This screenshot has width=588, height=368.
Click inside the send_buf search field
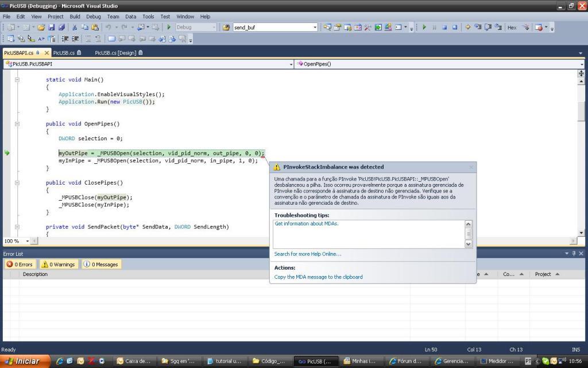[x=272, y=27]
